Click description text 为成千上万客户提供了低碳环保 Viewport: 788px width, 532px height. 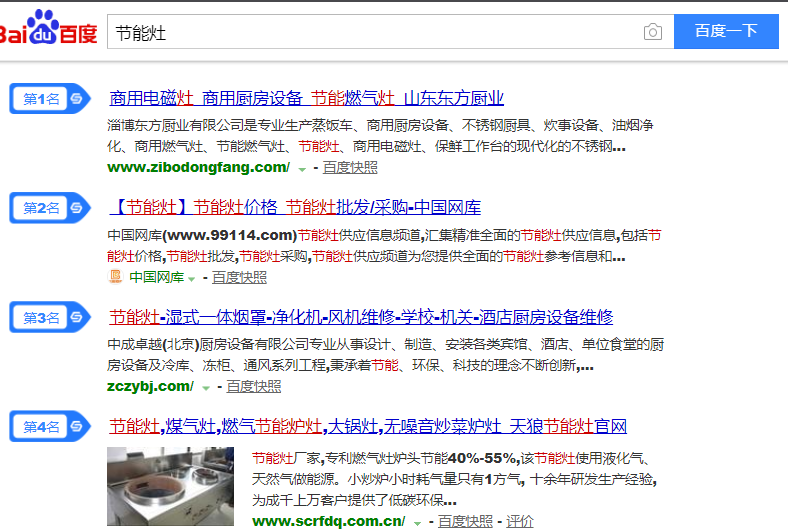click(x=354, y=500)
